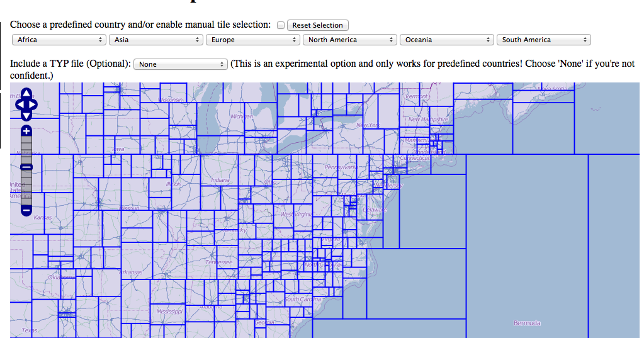Viewport: 644px width, 338px height.
Task: Click the zoom bar slider handle
Action: pyautogui.click(x=26, y=167)
